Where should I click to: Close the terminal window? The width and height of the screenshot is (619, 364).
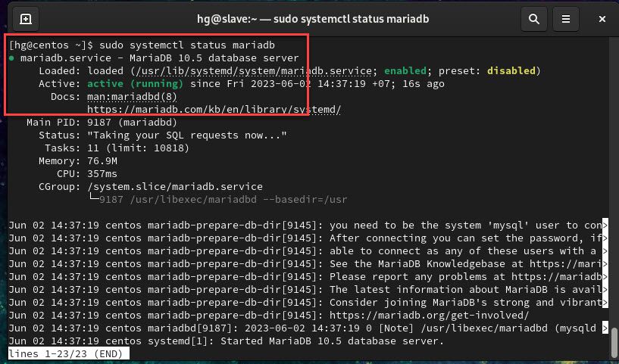[602, 19]
